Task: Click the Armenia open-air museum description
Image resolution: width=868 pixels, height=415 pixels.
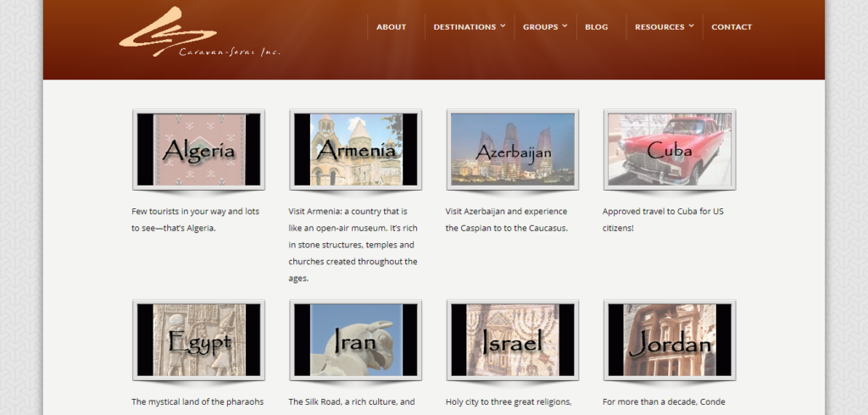Action: click(x=353, y=244)
